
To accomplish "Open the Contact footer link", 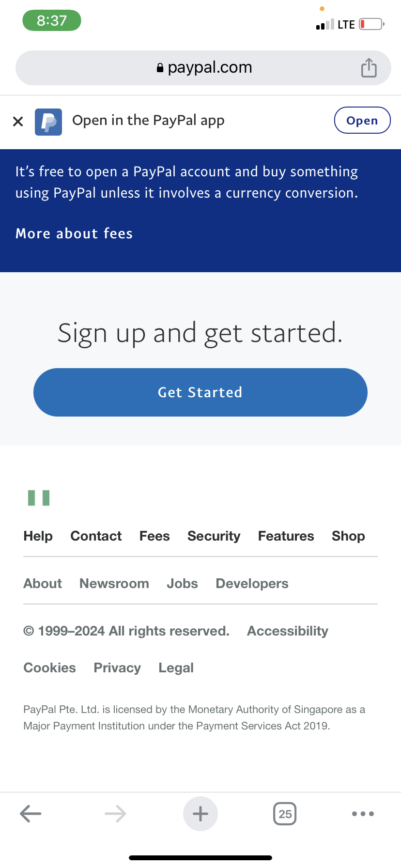I will pos(96,536).
